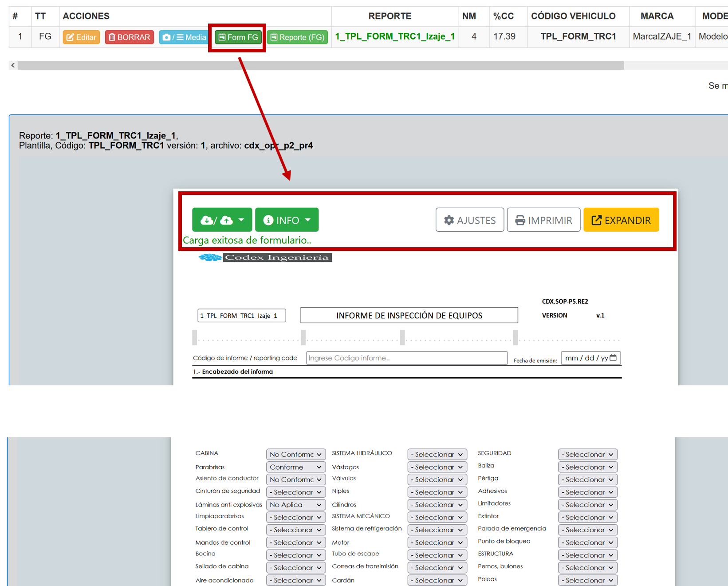
Task: Open the Reporte (FG) button
Action: point(297,37)
